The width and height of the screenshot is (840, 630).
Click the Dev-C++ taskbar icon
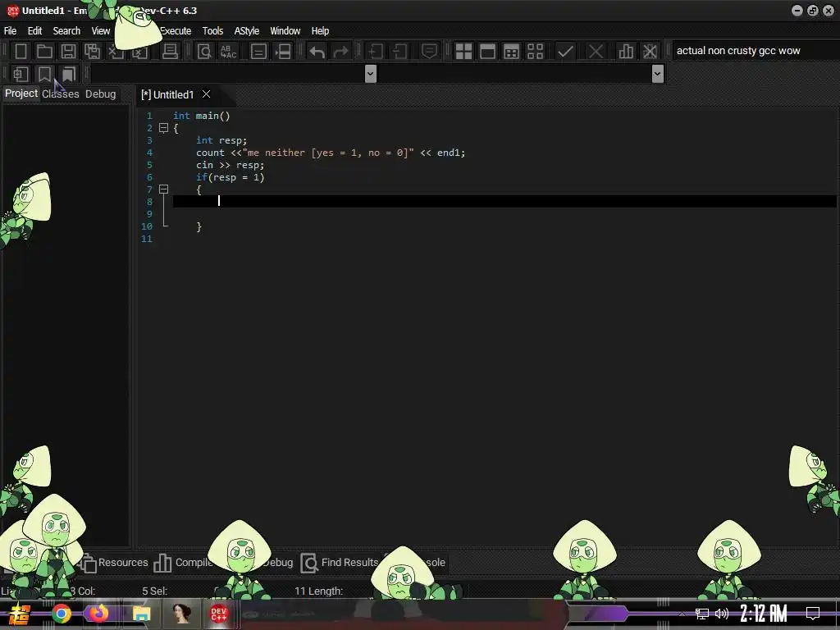218,614
